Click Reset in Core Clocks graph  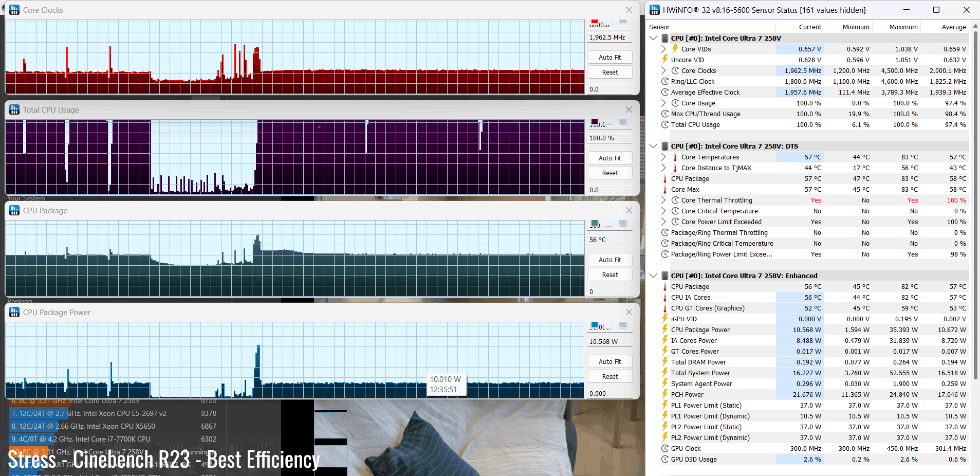click(x=610, y=72)
